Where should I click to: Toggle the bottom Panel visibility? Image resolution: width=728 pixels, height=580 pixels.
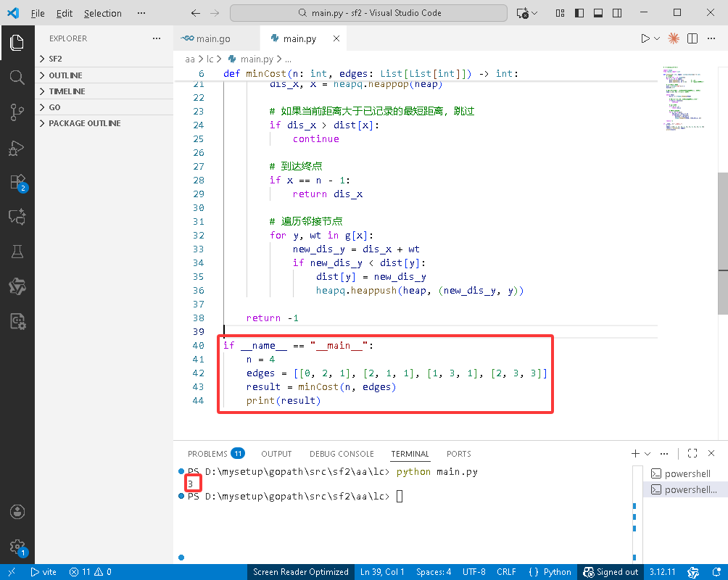tap(598, 13)
